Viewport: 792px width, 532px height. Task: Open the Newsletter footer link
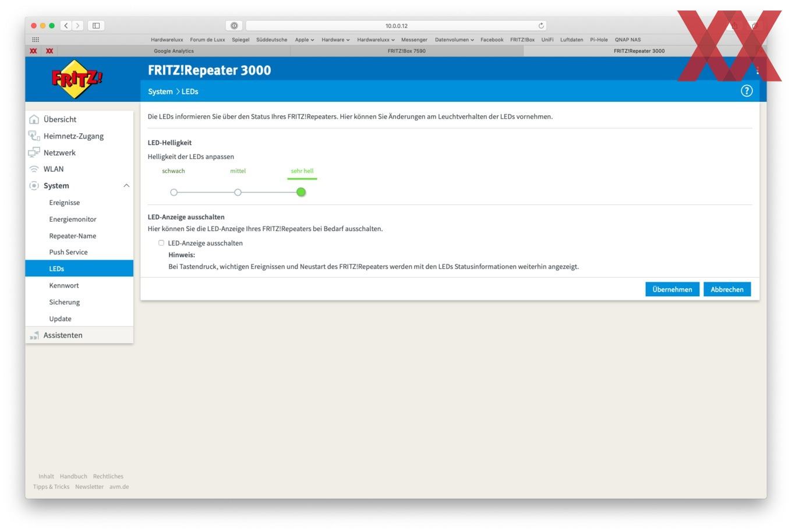tap(89, 487)
